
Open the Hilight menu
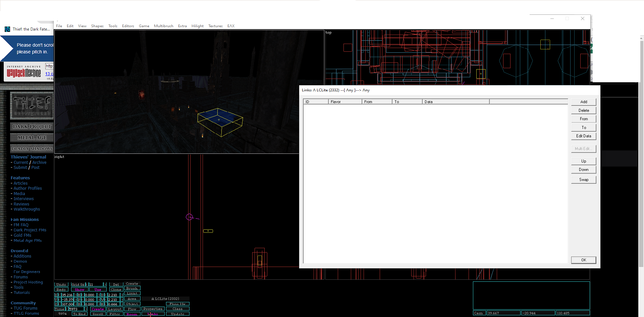198,26
